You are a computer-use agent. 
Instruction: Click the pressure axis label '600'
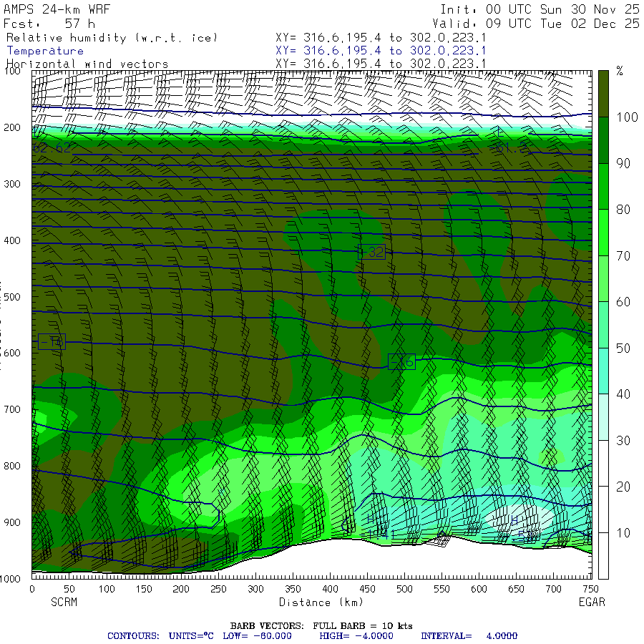coord(12,353)
